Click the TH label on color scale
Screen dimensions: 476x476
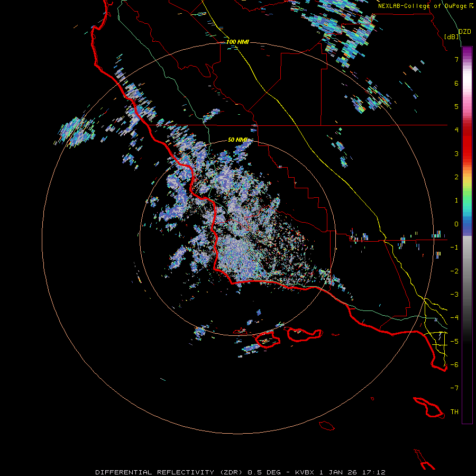coord(454,412)
